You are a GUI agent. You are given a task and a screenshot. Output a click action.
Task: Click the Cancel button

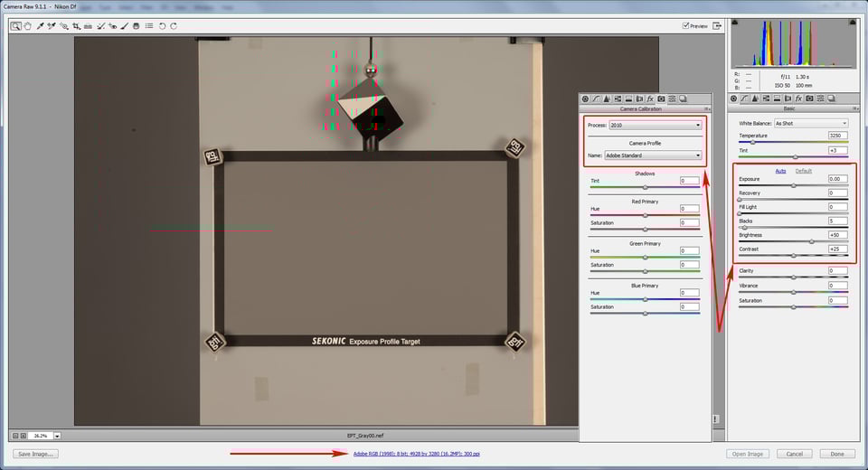795,454
